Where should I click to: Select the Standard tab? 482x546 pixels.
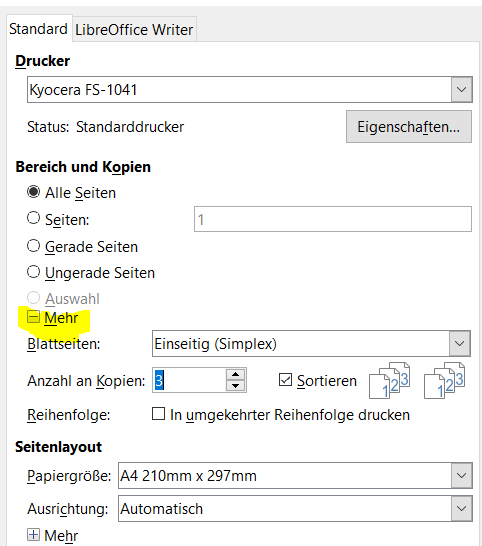(39, 29)
